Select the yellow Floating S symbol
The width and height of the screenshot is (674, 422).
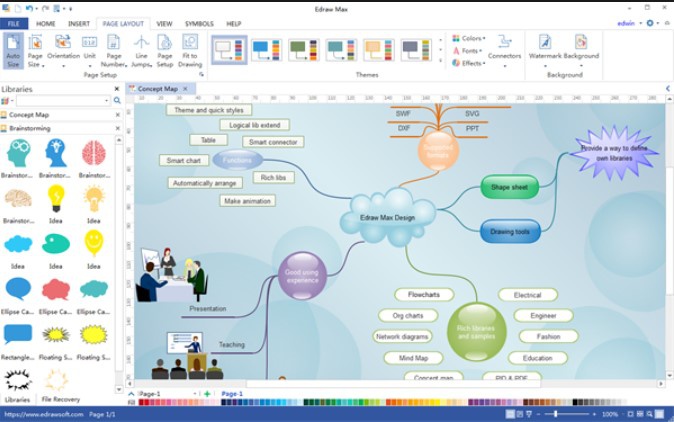point(93,335)
